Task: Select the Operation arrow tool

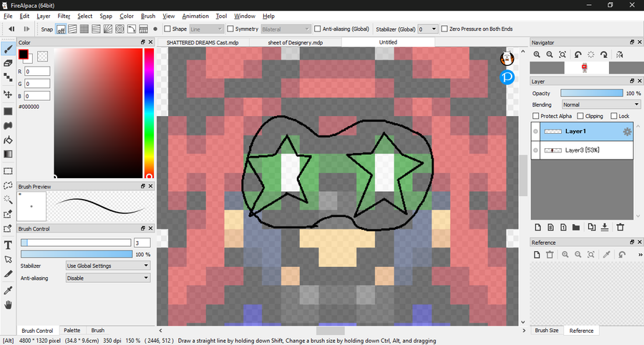Action: [x=8, y=260]
